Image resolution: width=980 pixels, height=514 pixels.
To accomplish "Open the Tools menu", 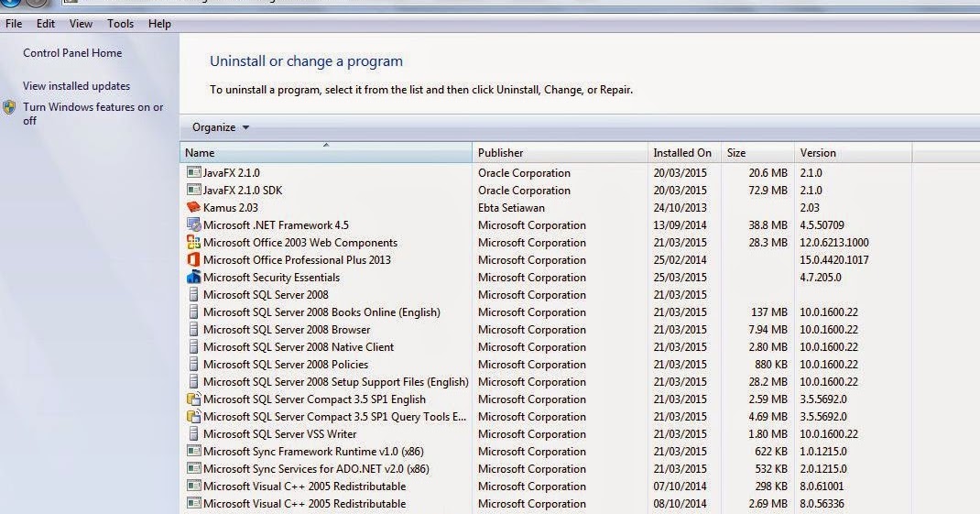I will 120,24.
